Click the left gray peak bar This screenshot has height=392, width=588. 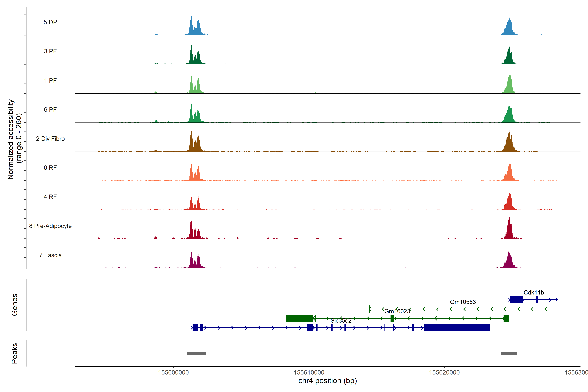tap(196, 353)
